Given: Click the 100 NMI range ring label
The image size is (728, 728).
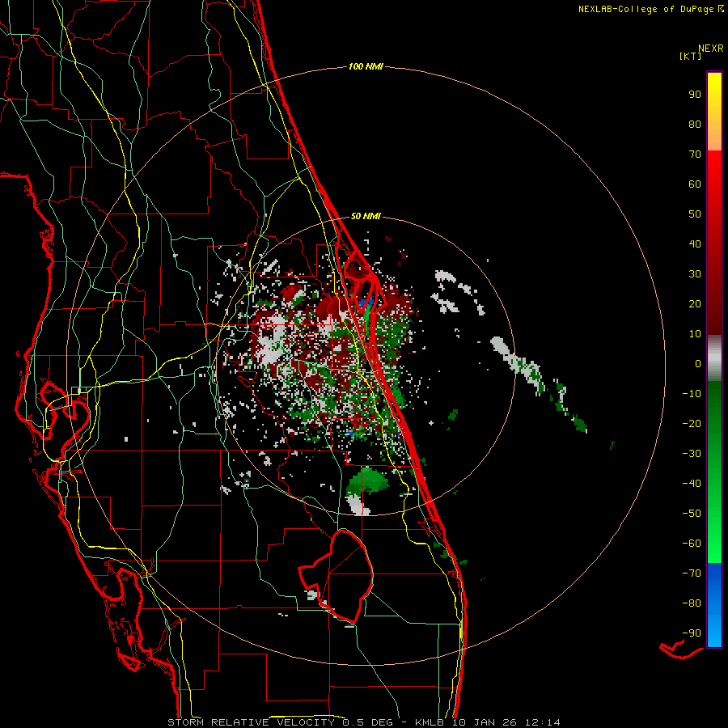Looking at the screenshot, I should [x=366, y=66].
